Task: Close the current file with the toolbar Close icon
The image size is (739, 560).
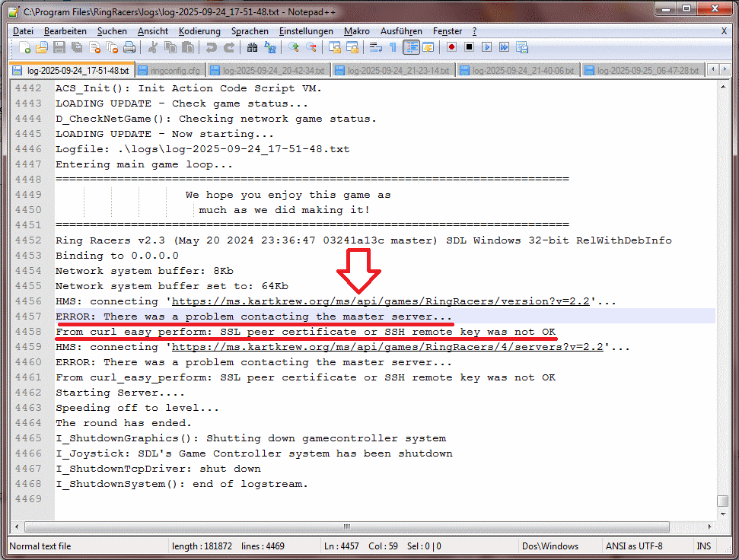Action: (94, 47)
